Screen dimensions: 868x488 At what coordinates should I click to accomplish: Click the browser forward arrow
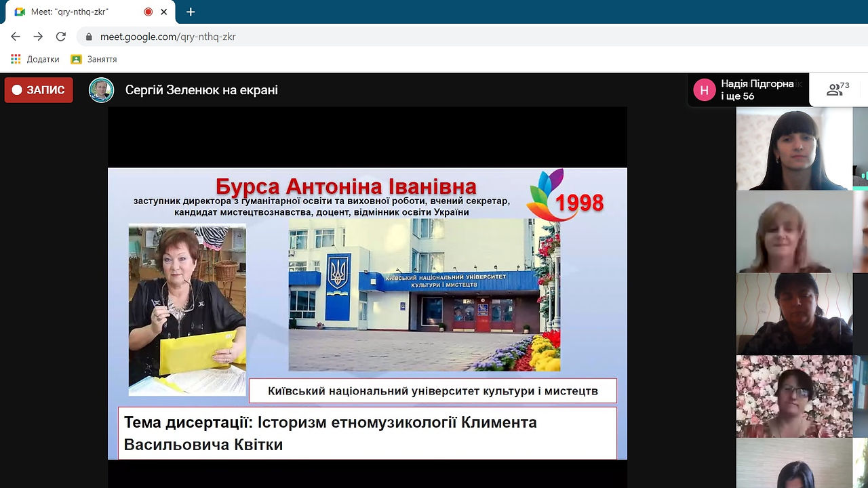[38, 37]
